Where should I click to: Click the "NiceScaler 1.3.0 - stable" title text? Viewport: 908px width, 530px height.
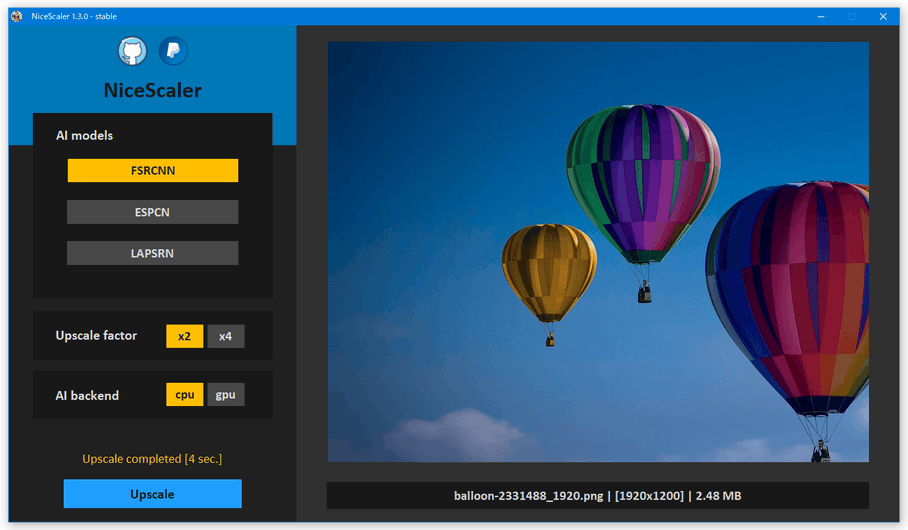(x=74, y=16)
